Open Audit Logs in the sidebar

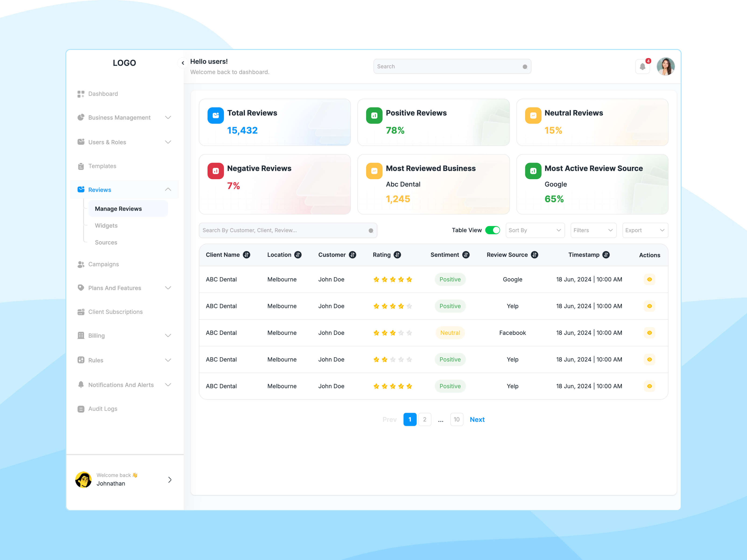103,409
